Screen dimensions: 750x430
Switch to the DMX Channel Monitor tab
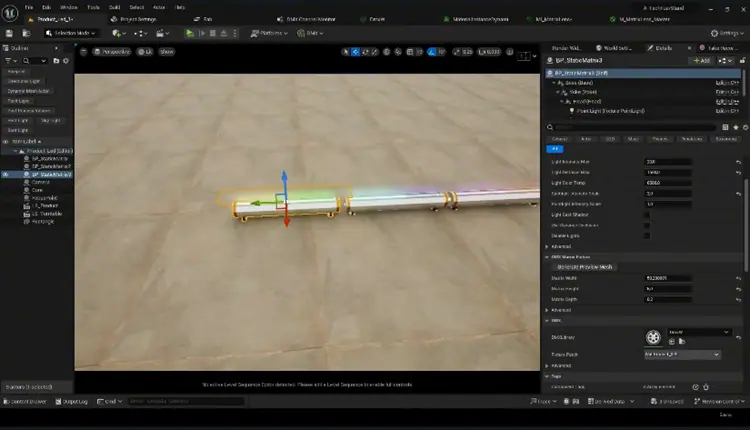pos(306,19)
